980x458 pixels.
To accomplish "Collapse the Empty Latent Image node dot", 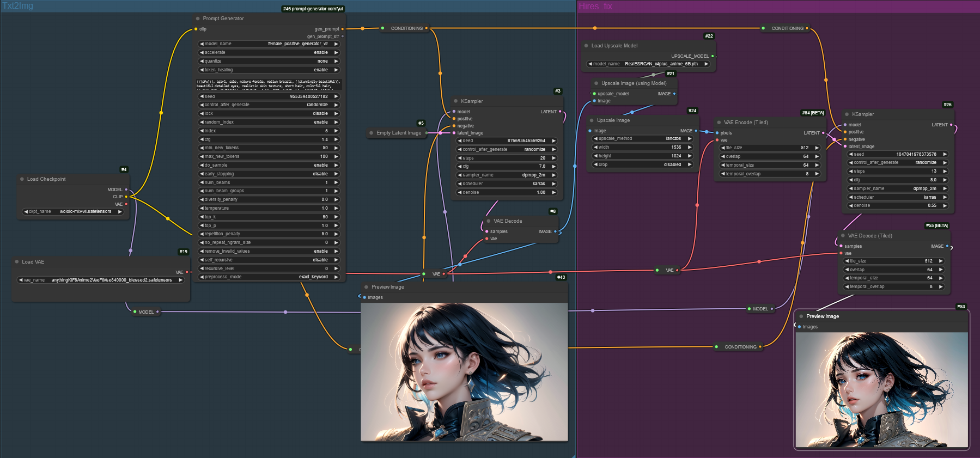I will (372, 133).
